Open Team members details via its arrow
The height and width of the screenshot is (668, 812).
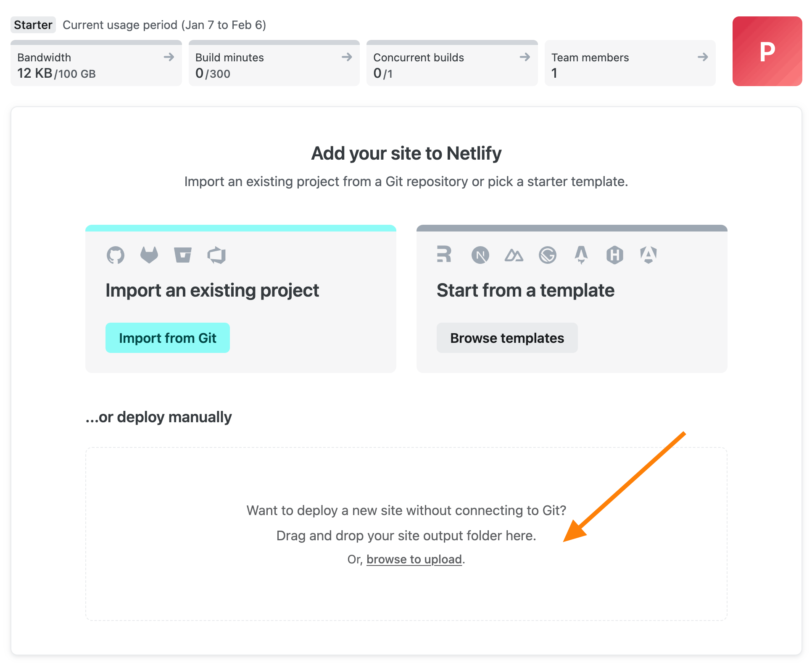pyautogui.click(x=702, y=58)
